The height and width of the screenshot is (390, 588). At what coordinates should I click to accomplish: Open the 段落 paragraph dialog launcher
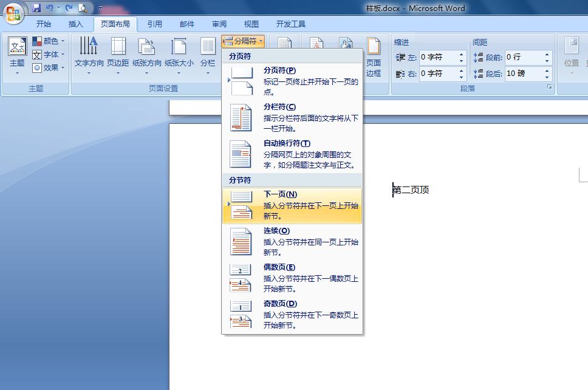550,87
